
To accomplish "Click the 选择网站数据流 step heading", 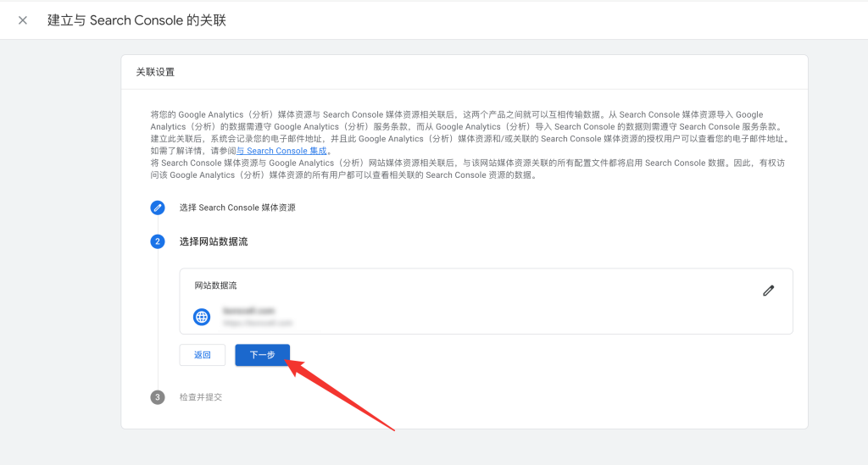I will coord(213,241).
